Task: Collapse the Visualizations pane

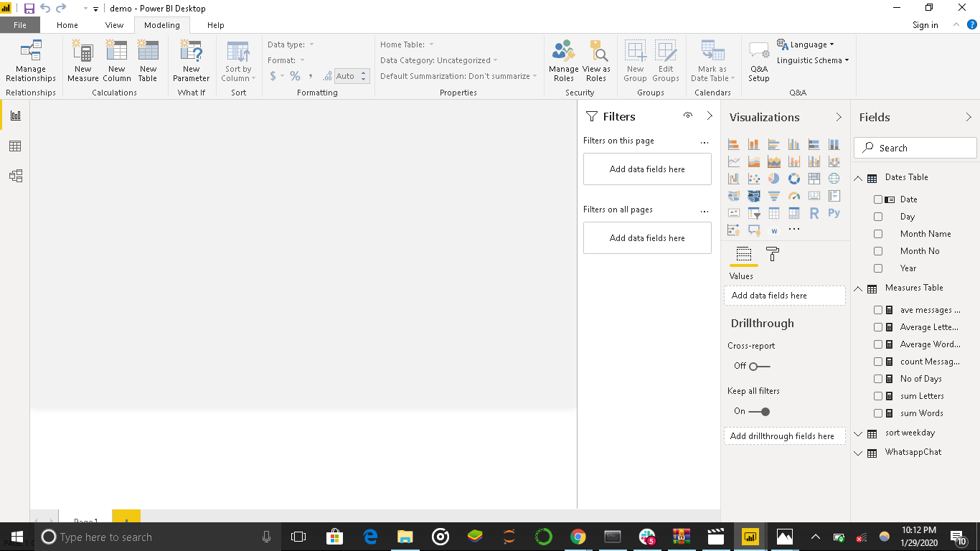Action: pyautogui.click(x=839, y=117)
